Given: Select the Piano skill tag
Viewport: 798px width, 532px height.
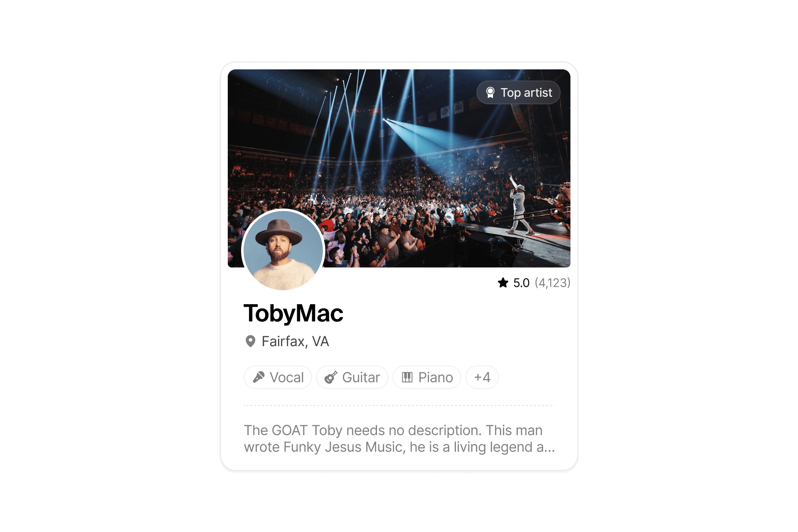Looking at the screenshot, I should pyautogui.click(x=427, y=377).
